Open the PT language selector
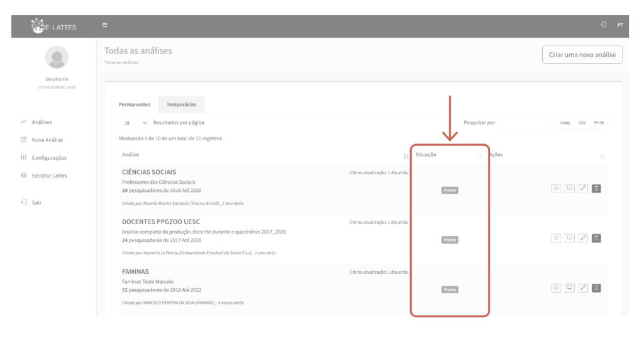 coord(620,25)
